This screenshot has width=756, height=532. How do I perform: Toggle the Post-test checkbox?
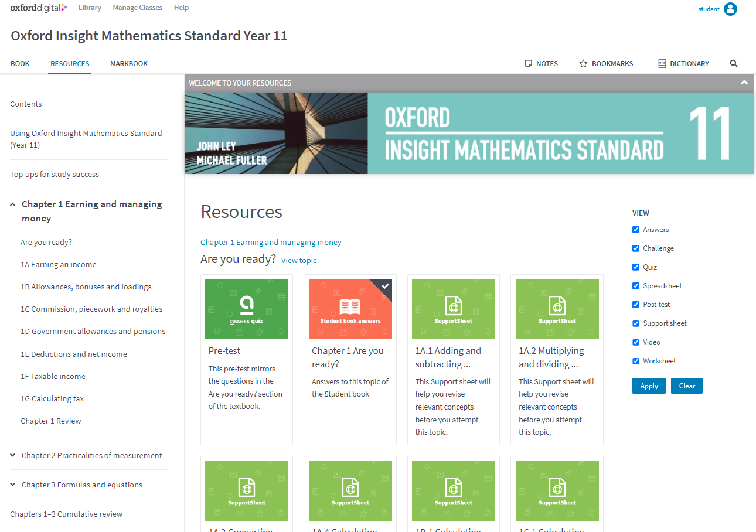pyautogui.click(x=636, y=305)
